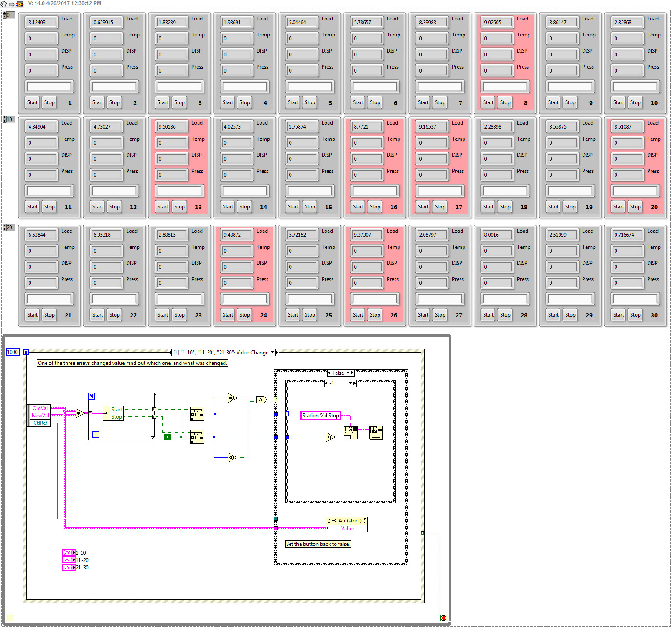The image size is (672, 628).
Task: Click the Load field showing 0.716674
Action: pos(627,235)
